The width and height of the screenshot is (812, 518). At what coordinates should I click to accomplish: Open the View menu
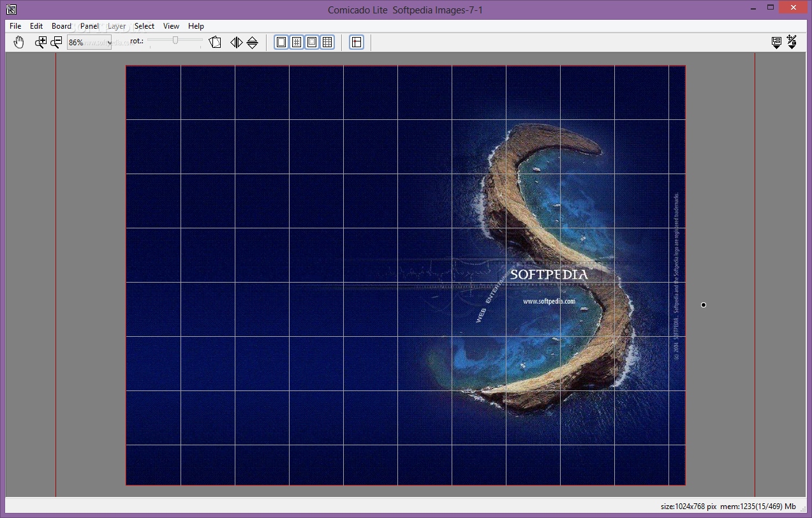coord(171,26)
